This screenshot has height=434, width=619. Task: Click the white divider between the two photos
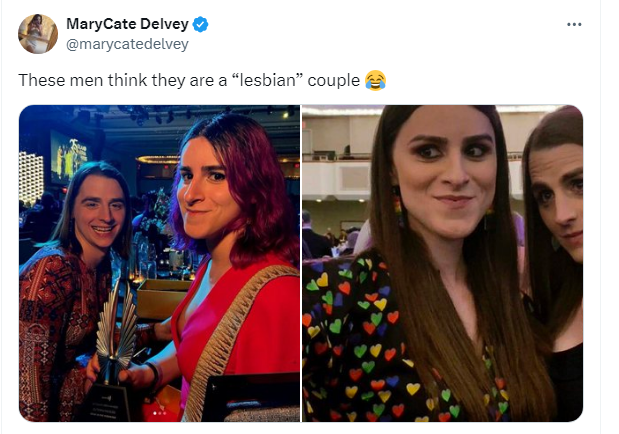301,263
